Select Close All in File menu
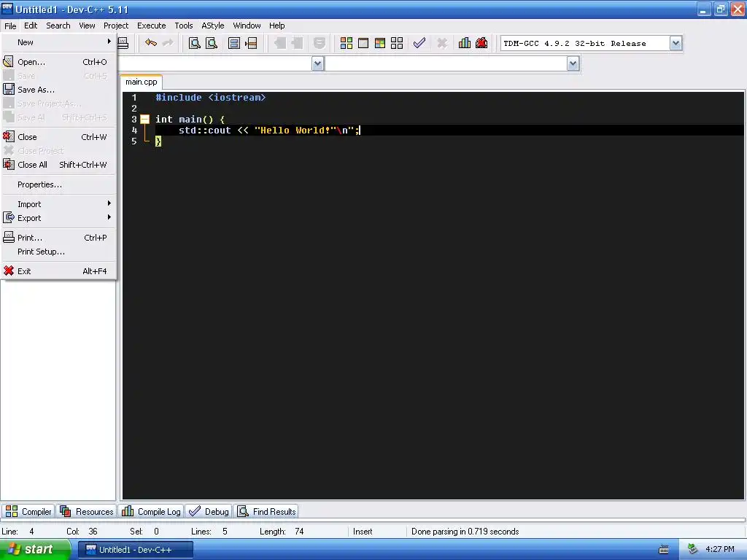 58,165
